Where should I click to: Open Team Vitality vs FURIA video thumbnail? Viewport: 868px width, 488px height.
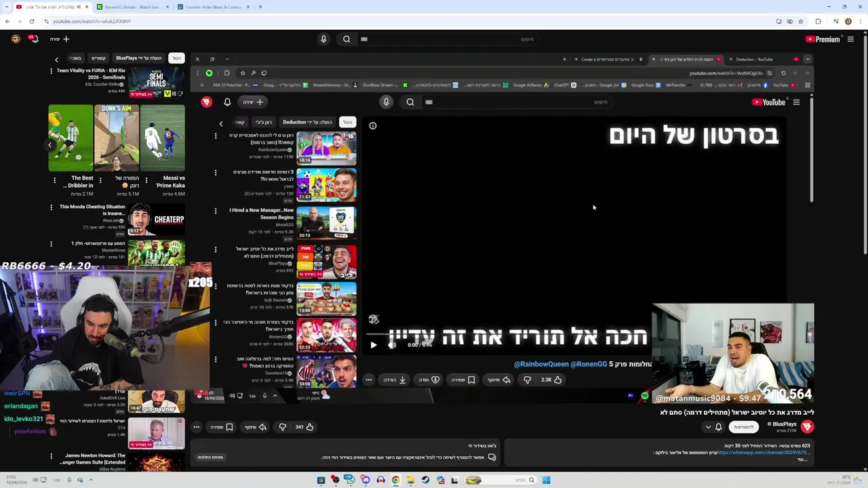(157, 83)
